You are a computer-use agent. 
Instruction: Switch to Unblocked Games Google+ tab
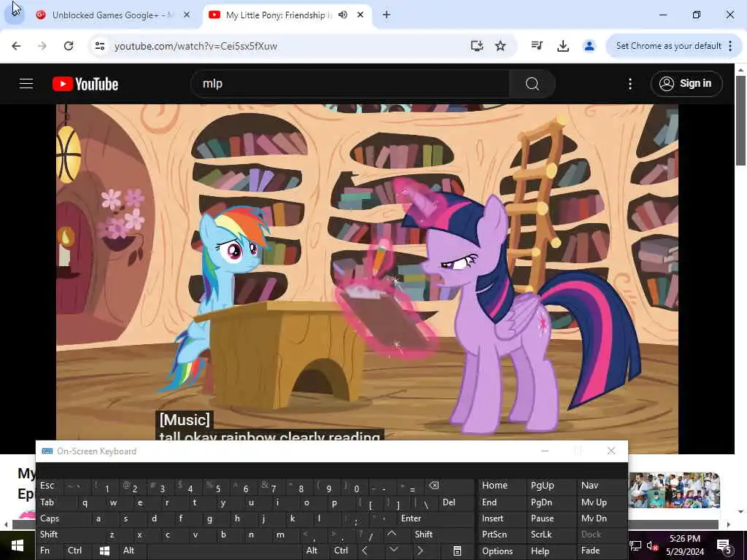[113, 15]
